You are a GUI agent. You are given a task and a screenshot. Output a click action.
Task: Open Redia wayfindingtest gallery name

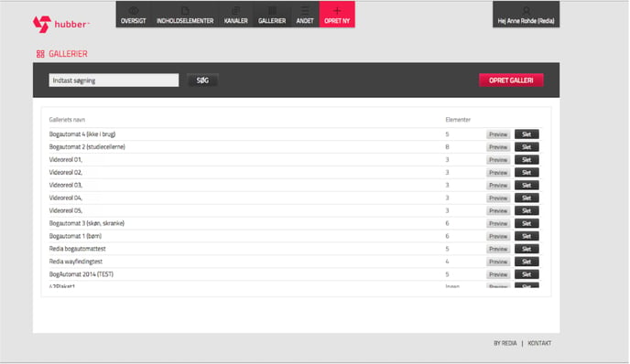coord(75,262)
